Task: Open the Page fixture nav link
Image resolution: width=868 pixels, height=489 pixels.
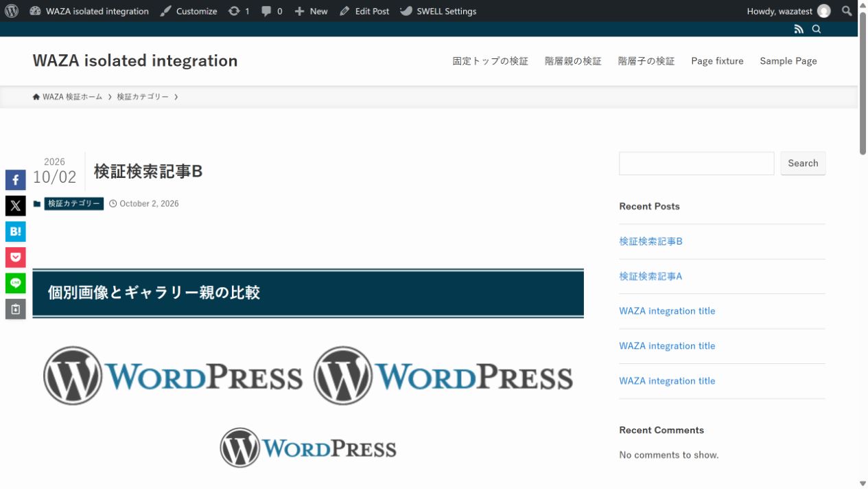Action: (717, 61)
